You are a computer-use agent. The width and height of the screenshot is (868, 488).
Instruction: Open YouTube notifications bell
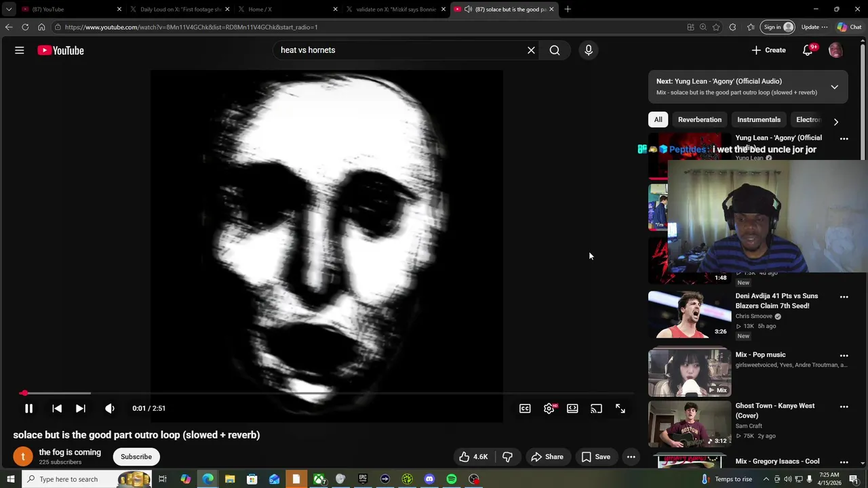point(808,50)
